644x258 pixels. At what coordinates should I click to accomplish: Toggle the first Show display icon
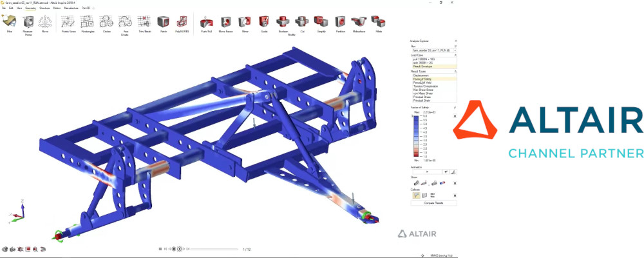click(x=417, y=183)
